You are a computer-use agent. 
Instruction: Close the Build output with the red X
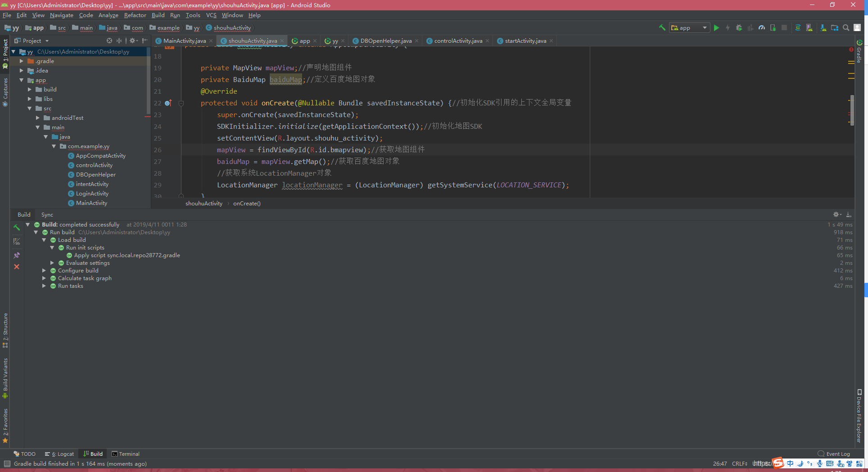[x=17, y=267]
